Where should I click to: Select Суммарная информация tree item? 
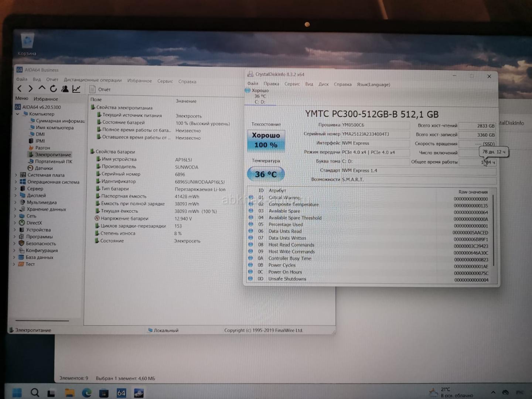point(57,121)
